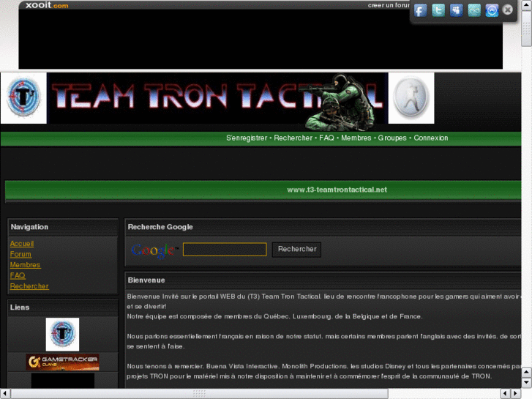Click the Rechercher search button
Screen dimensions: 532x399
tap(297, 249)
